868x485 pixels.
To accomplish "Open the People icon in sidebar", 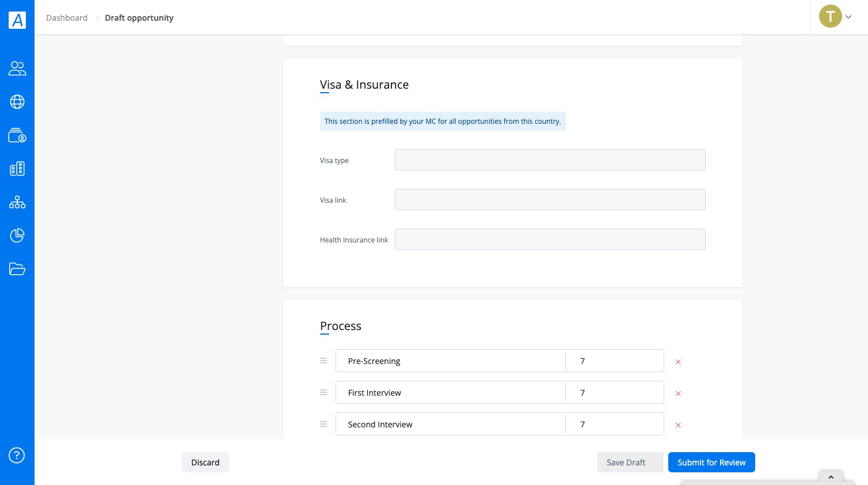I will 17,69.
